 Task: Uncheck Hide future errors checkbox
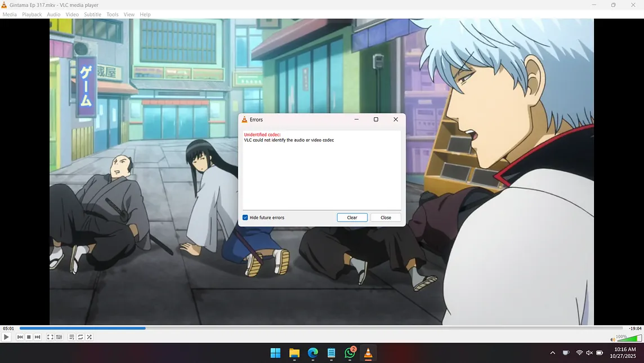coord(245,218)
